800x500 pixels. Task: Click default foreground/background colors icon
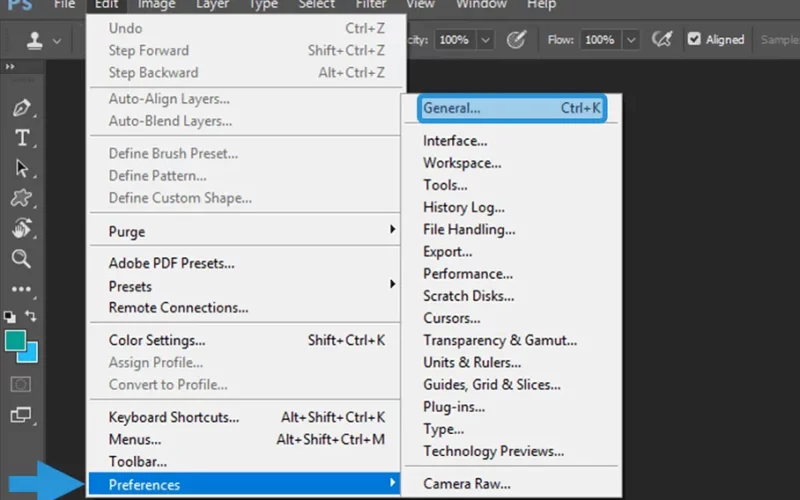[x=9, y=317]
